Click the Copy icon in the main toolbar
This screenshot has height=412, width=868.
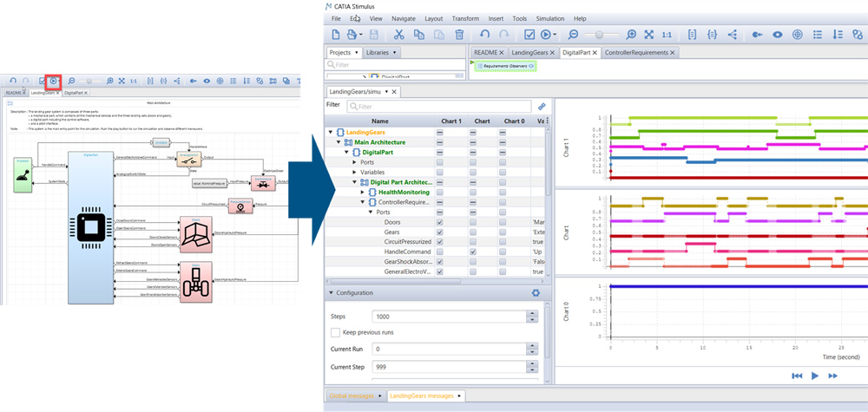tap(419, 35)
